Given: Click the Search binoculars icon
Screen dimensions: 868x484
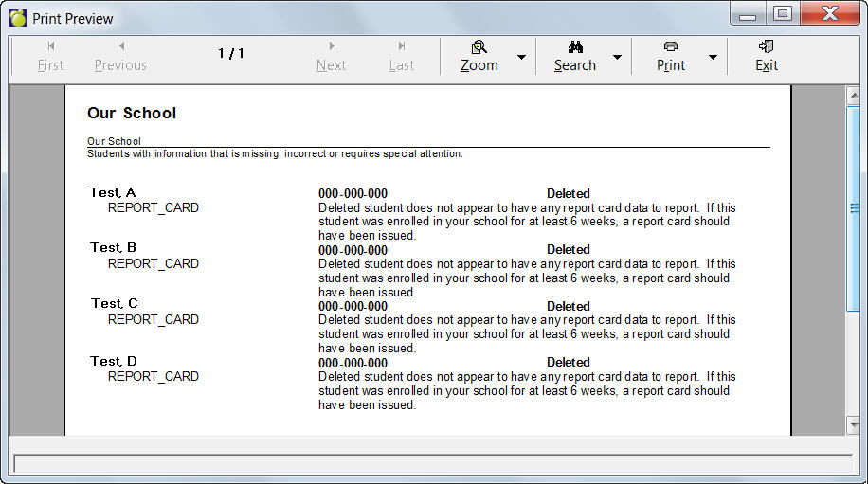Looking at the screenshot, I should pos(575,46).
